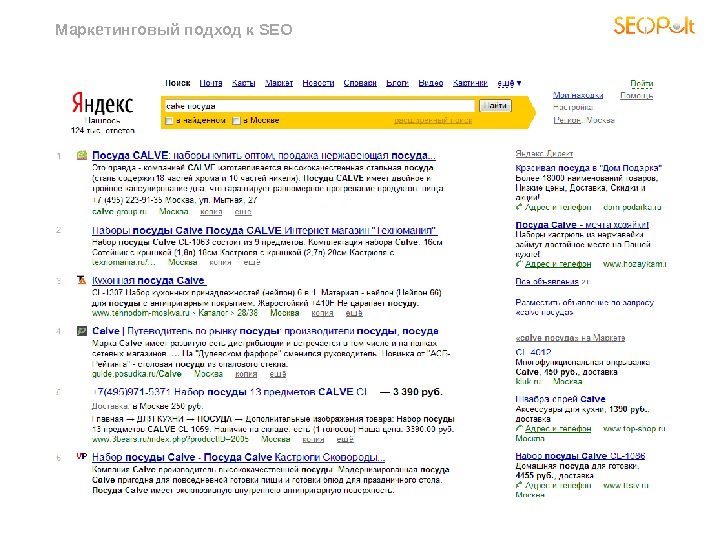
Task: Open Мои находки link
Action: pyautogui.click(x=578, y=96)
